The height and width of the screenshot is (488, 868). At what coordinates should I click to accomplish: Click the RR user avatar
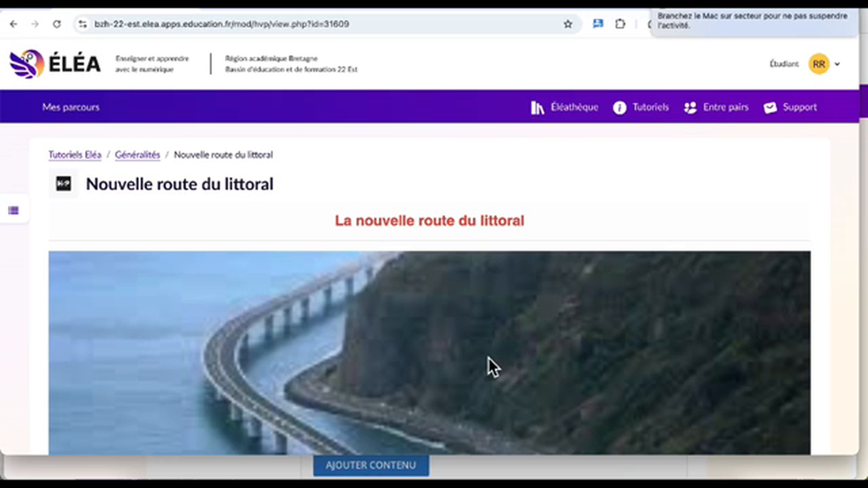point(818,64)
